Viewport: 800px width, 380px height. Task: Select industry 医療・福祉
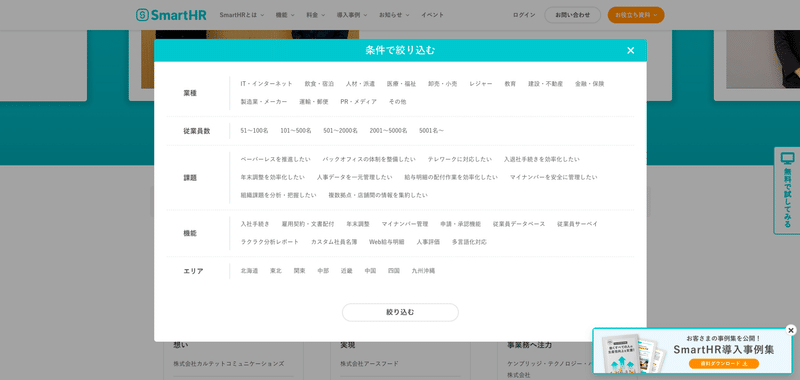point(401,84)
